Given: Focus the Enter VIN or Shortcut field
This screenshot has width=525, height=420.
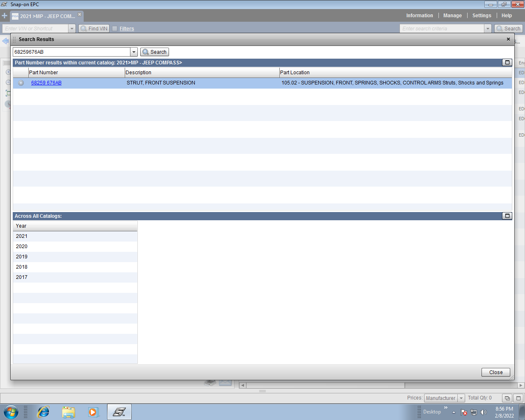Looking at the screenshot, I should point(35,29).
